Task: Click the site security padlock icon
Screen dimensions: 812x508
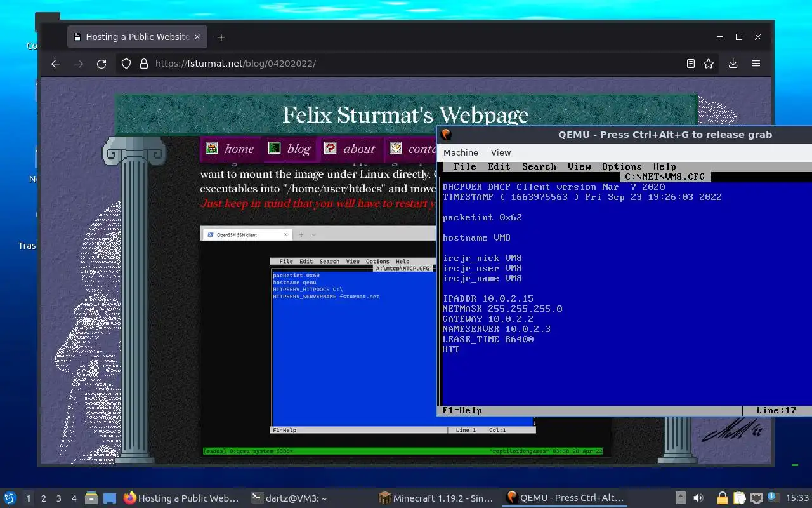Action: (x=144, y=63)
